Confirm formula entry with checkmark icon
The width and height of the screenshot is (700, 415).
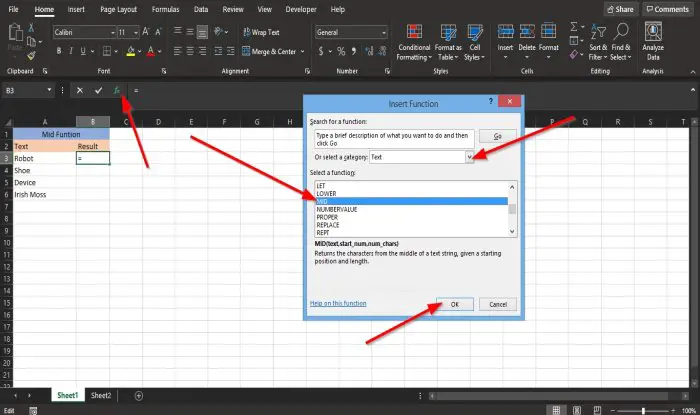[98, 91]
